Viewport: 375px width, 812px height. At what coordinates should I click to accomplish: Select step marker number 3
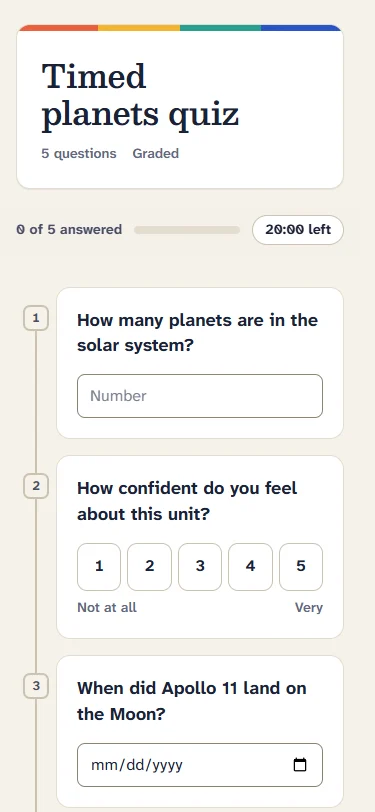[36, 686]
